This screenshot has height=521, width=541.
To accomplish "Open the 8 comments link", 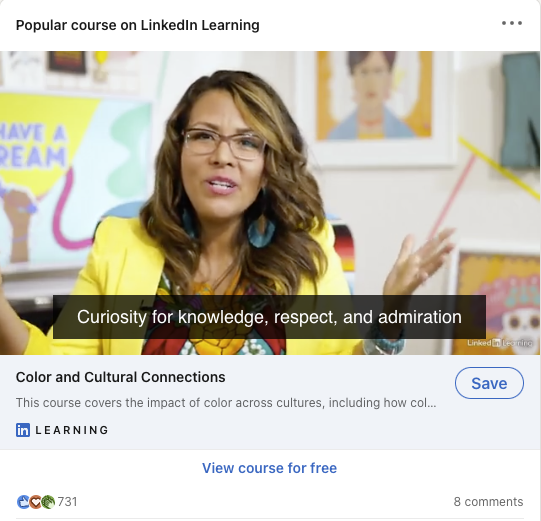I will pos(488,502).
